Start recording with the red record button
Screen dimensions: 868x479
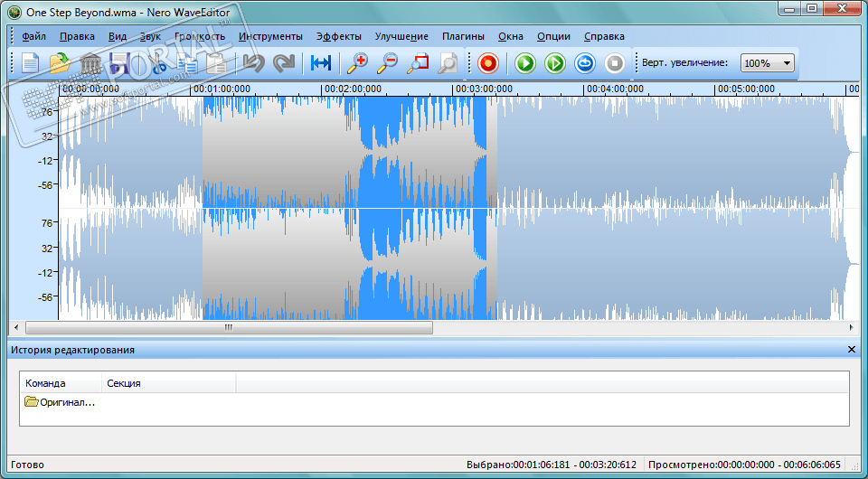tap(487, 63)
